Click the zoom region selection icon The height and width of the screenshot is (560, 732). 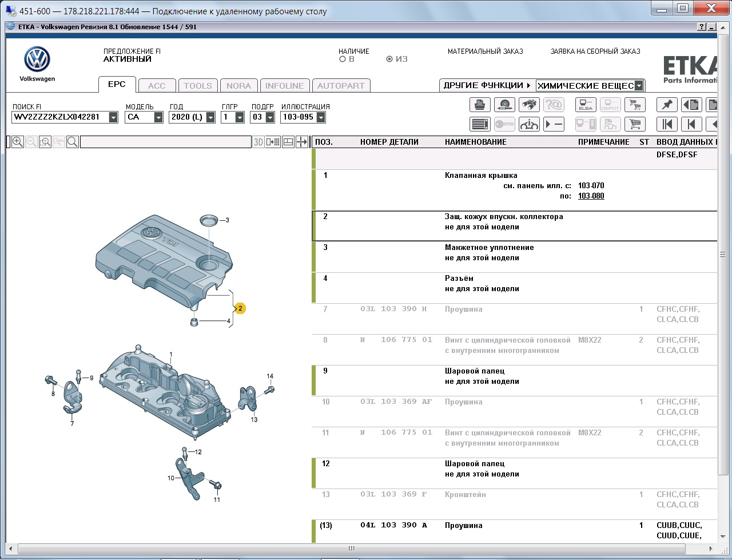click(x=45, y=142)
